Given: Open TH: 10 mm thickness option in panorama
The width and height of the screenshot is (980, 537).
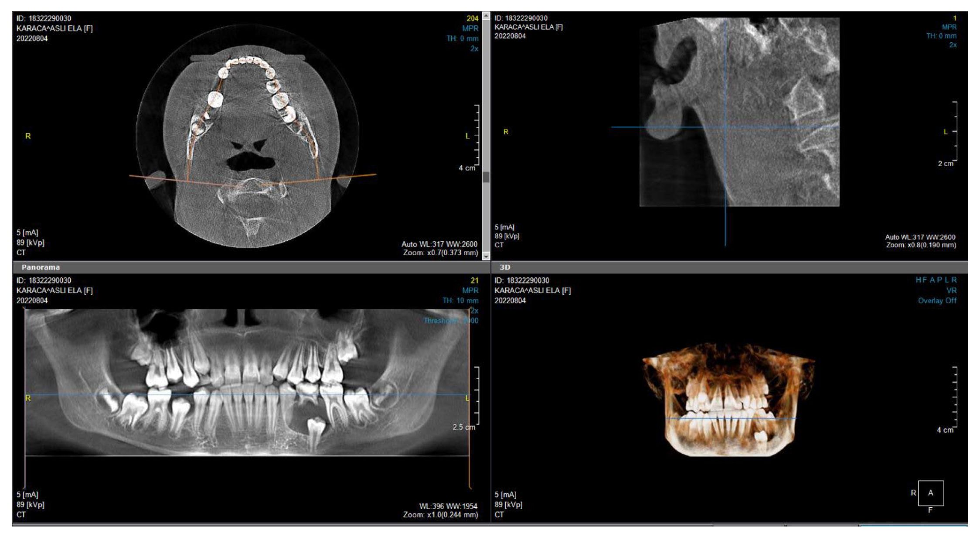Looking at the screenshot, I should click(x=460, y=301).
